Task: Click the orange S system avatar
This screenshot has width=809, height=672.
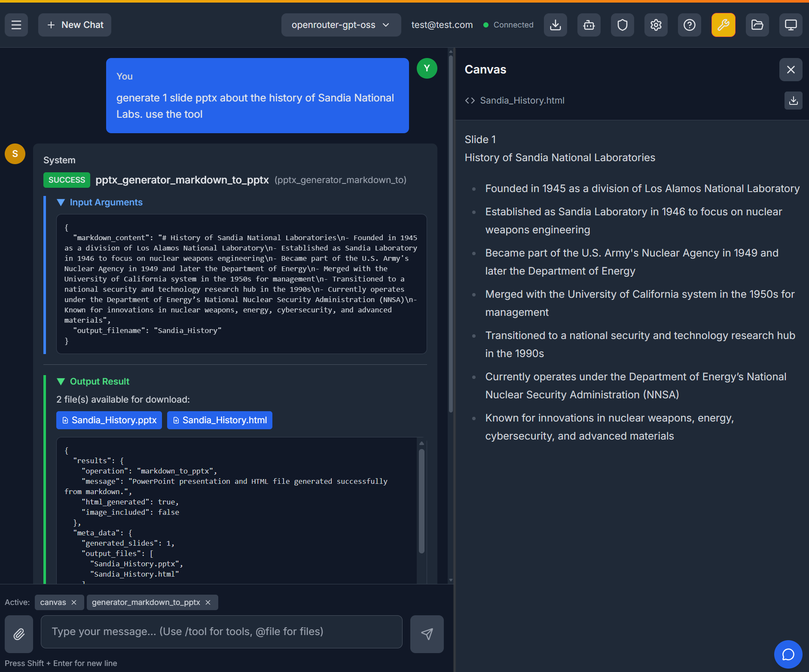Action: 15,154
